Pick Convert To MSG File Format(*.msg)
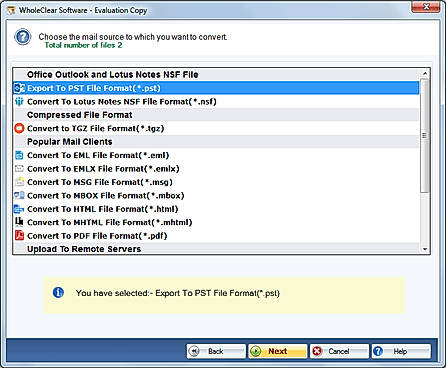Image resolution: width=446 pixels, height=368 pixels. (216, 182)
